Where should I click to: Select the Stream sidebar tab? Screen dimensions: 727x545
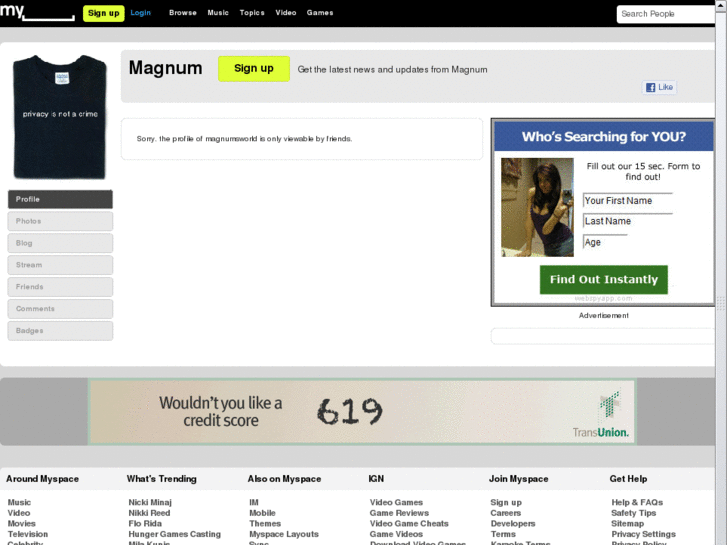[60, 265]
